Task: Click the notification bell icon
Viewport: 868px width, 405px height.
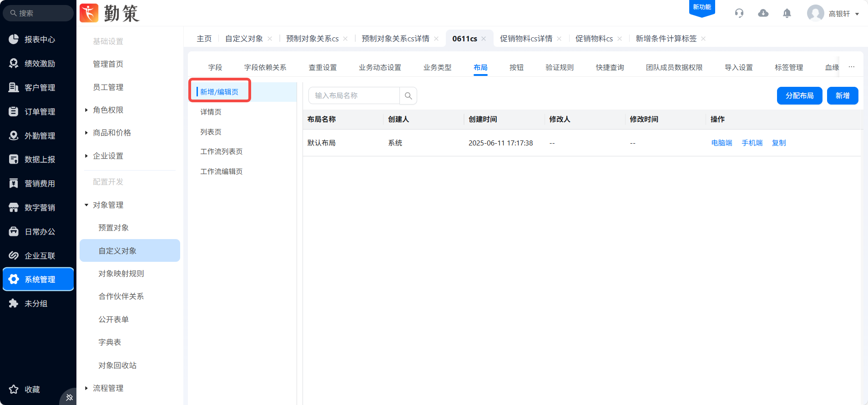Action: tap(787, 13)
